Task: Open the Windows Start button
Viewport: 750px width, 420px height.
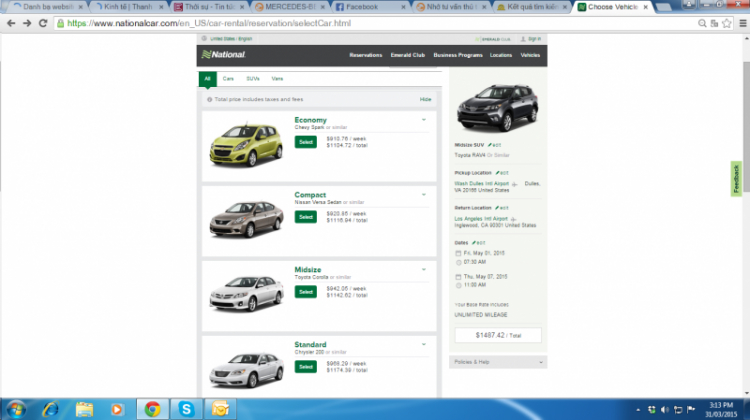Action: click(x=16, y=409)
